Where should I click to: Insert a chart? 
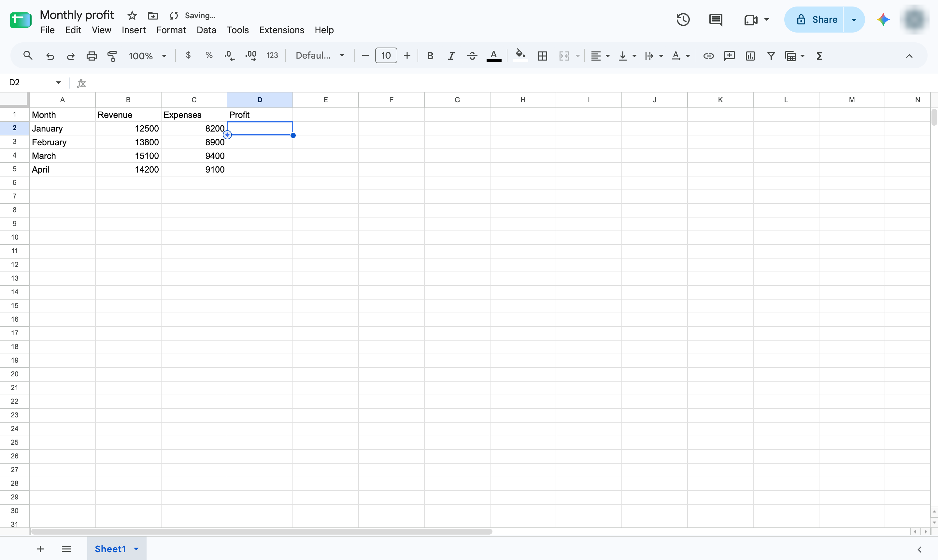click(x=750, y=56)
